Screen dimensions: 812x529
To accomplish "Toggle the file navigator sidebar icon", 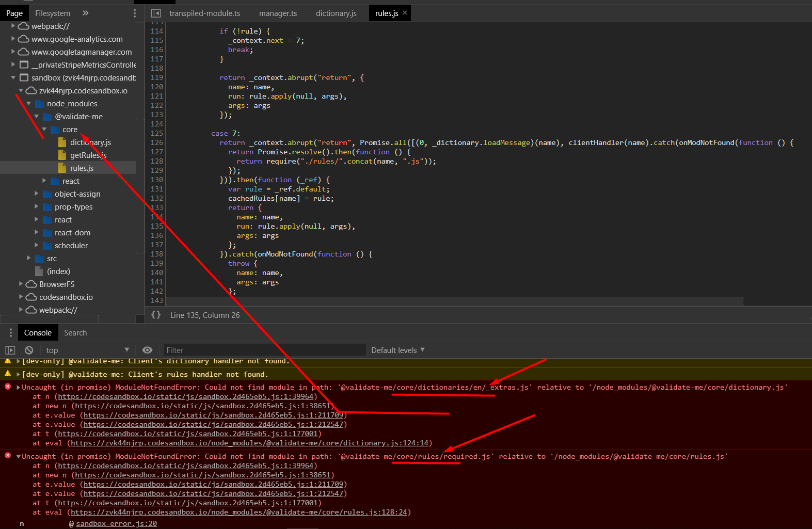I will [x=156, y=13].
